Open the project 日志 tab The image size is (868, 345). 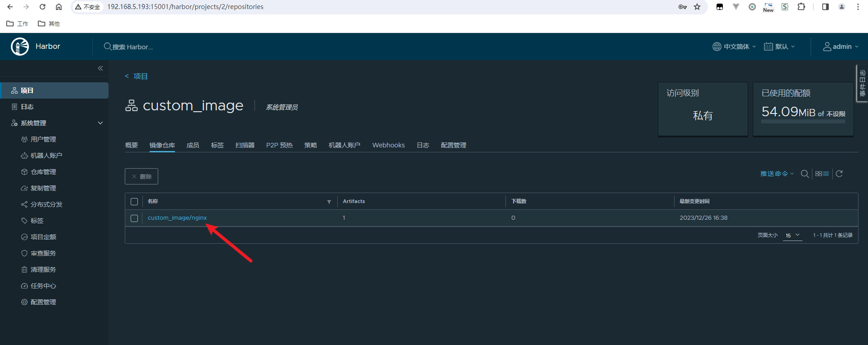click(423, 145)
